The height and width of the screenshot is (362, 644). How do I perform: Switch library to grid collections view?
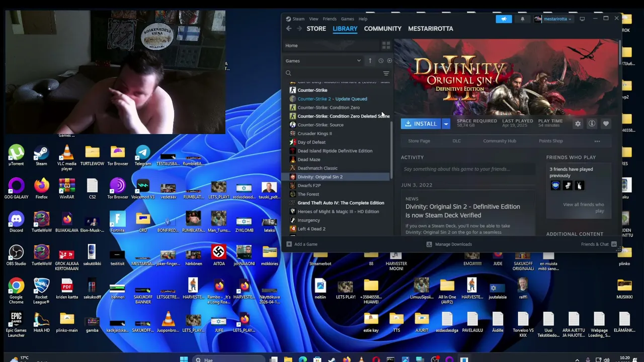tap(386, 45)
